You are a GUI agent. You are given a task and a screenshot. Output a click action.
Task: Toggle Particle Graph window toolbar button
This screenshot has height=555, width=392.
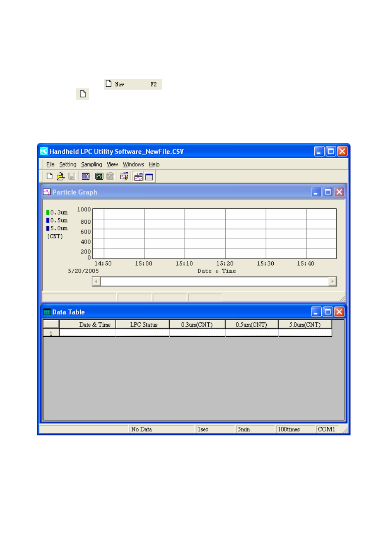coord(138,177)
